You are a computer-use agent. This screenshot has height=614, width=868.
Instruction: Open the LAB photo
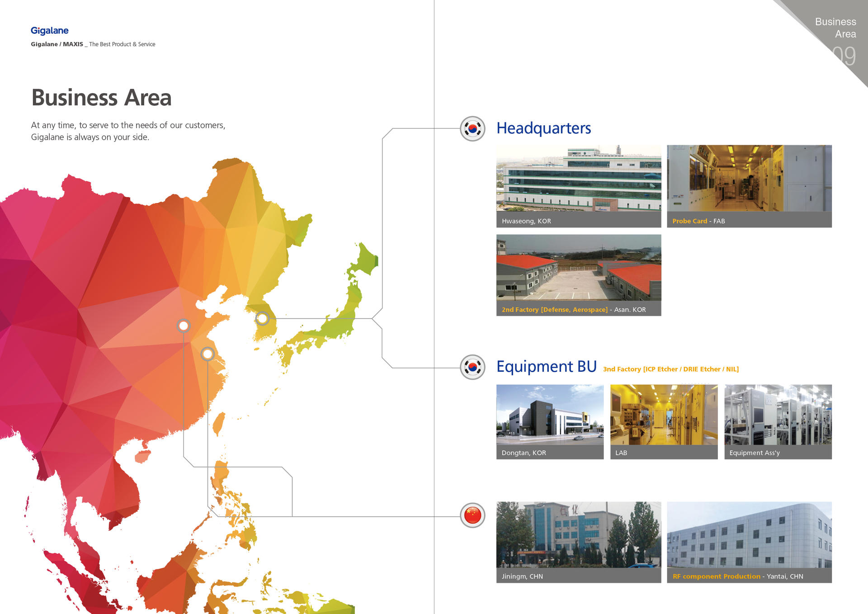pyautogui.click(x=664, y=415)
